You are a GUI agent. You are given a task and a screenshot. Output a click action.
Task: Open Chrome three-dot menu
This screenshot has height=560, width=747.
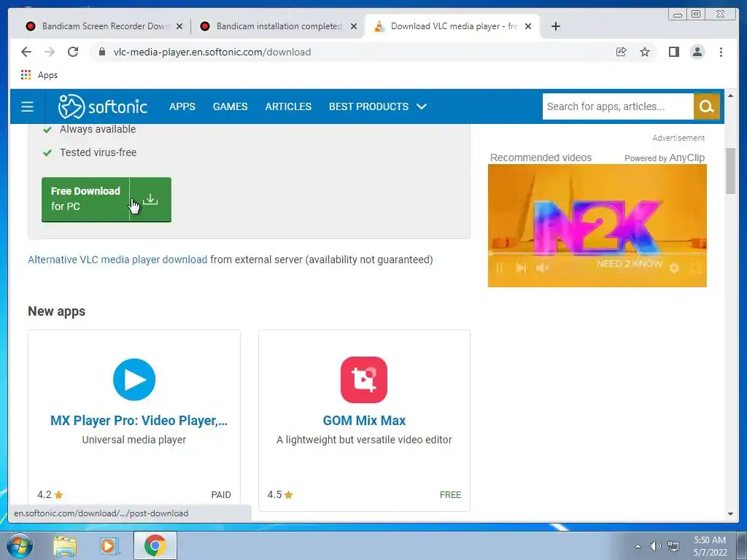click(x=721, y=52)
